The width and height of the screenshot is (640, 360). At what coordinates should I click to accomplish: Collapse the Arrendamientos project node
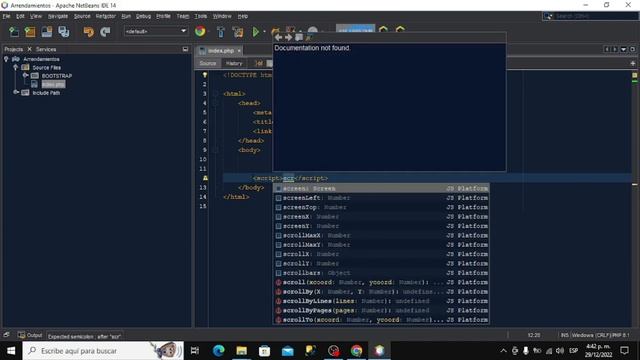click(6, 59)
